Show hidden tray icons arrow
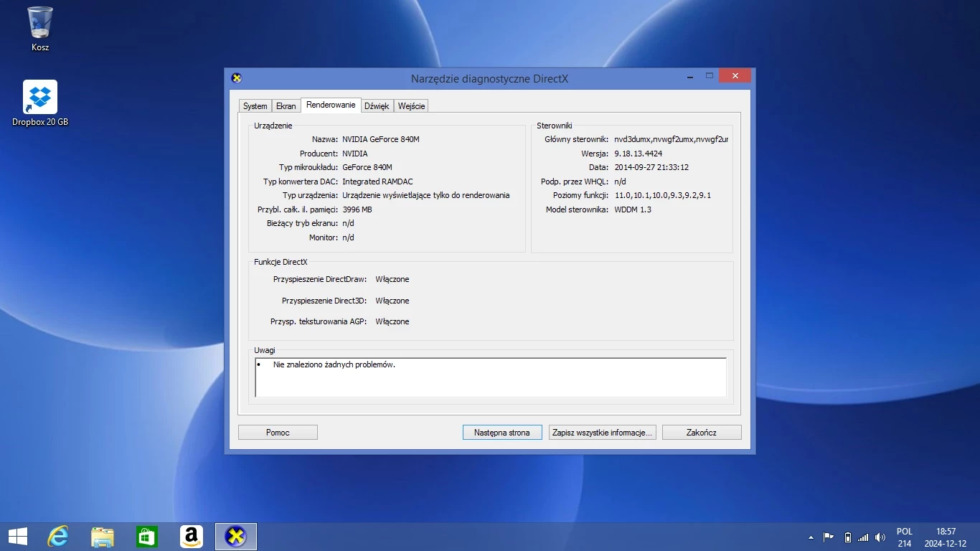 tap(811, 537)
